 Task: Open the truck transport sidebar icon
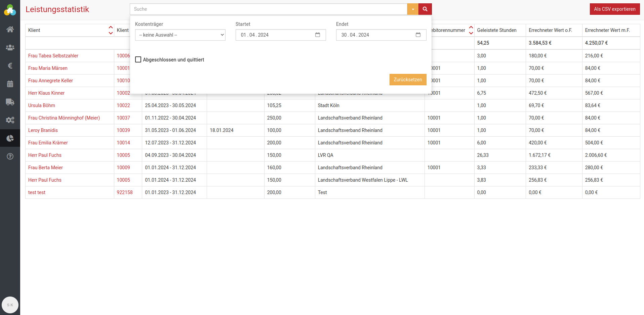click(x=10, y=102)
